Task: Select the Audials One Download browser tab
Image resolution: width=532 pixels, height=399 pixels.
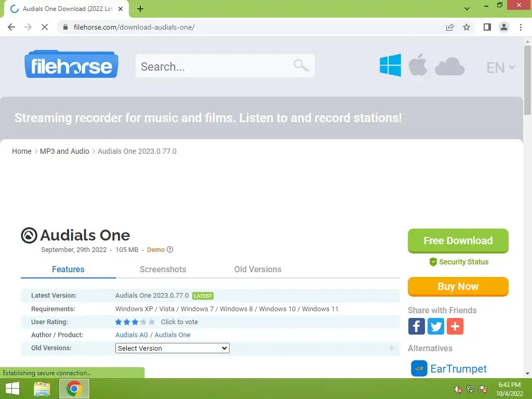Action: coord(66,9)
